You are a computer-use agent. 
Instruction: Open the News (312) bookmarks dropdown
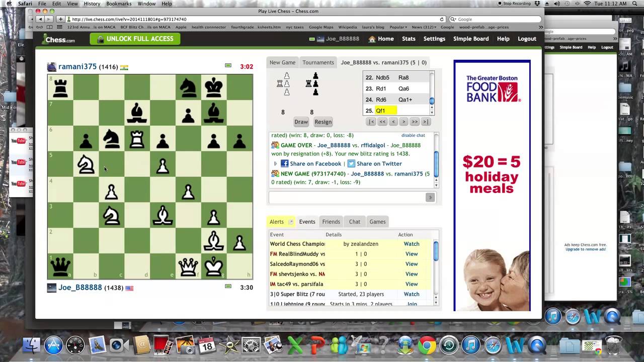pos(424,27)
